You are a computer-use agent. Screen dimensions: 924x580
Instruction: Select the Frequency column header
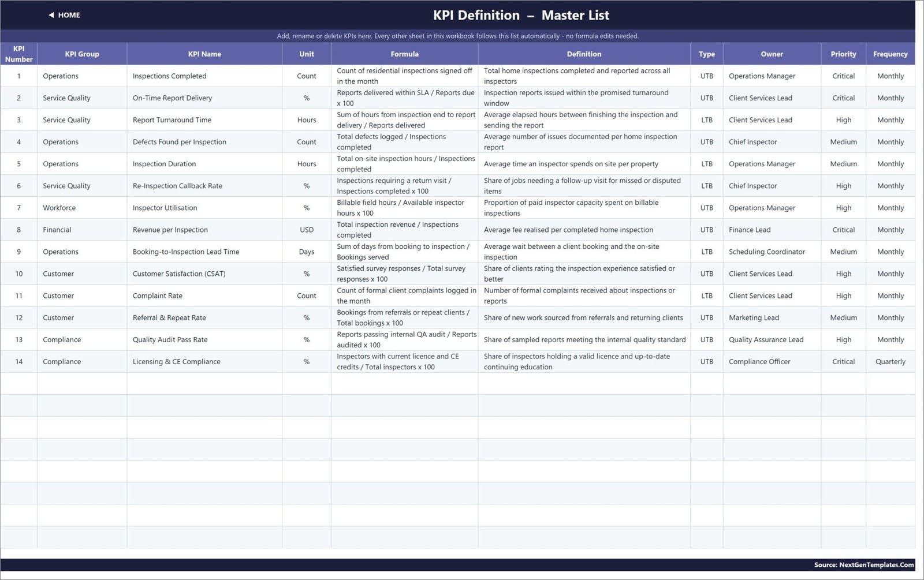tap(891, 54)
